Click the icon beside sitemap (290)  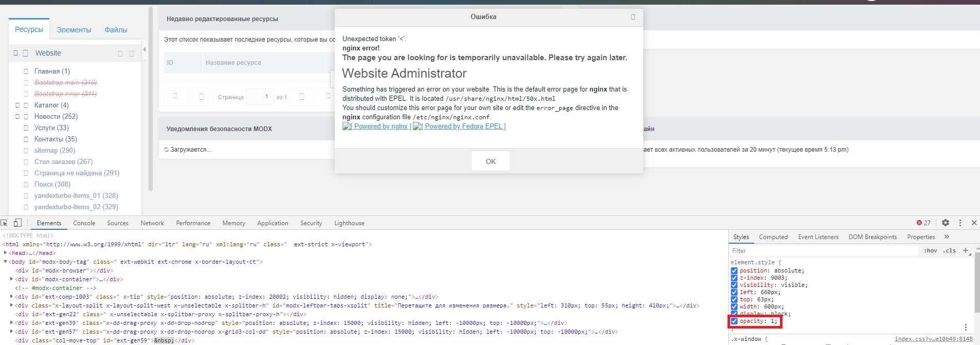(x=26, y=151)
